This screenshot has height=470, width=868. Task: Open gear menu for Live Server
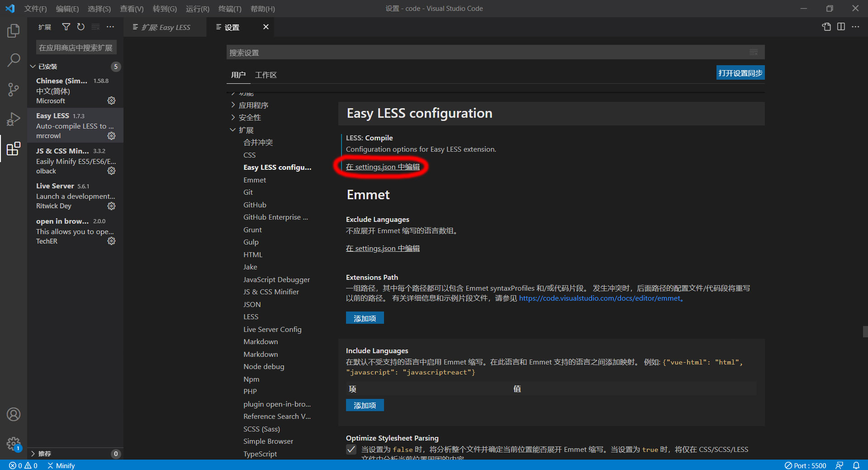111,206
